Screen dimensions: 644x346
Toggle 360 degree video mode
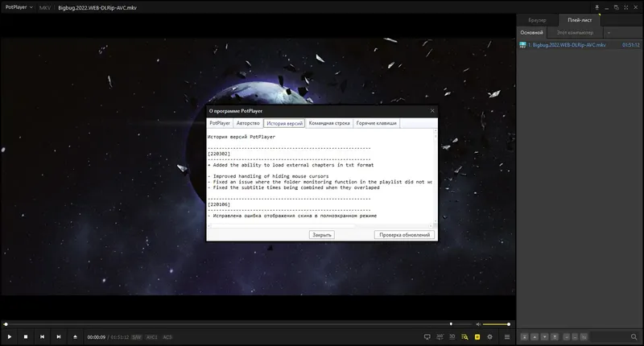point(440,337)
